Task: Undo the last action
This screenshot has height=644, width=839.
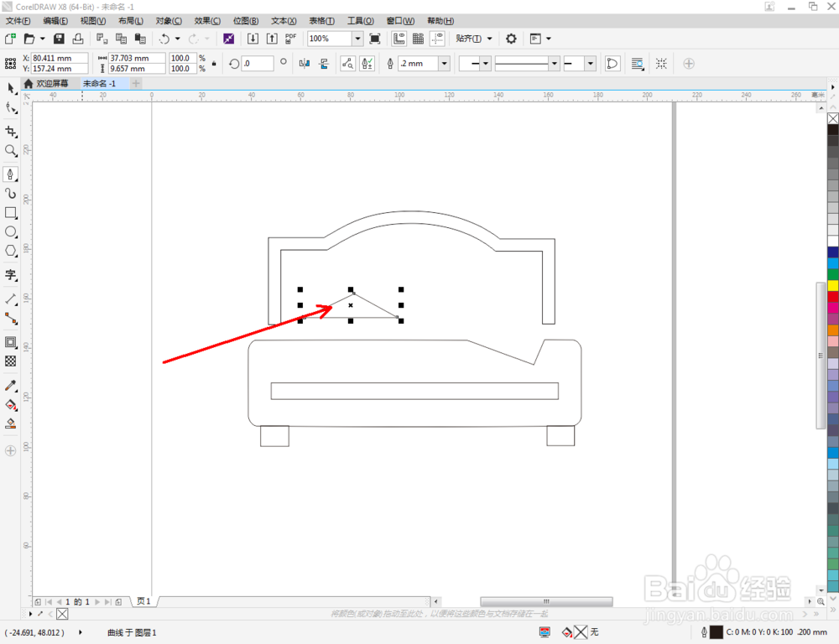Action: (164, 39)
